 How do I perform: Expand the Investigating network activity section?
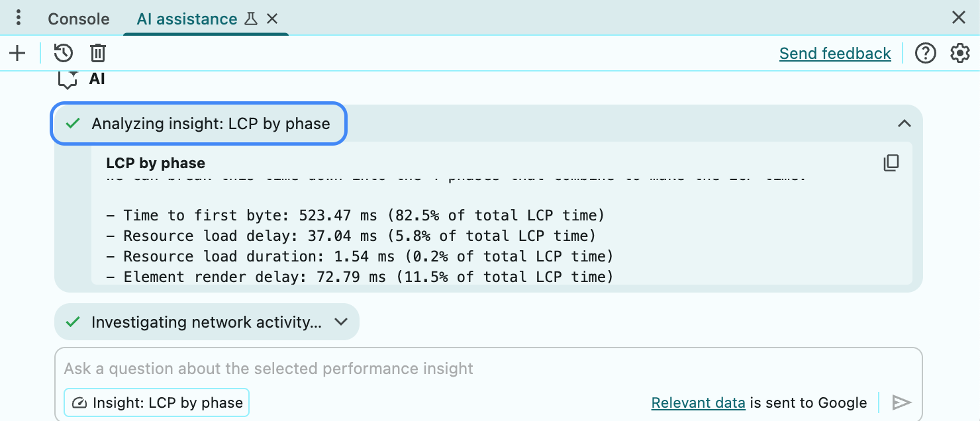(x=341, y=322)
